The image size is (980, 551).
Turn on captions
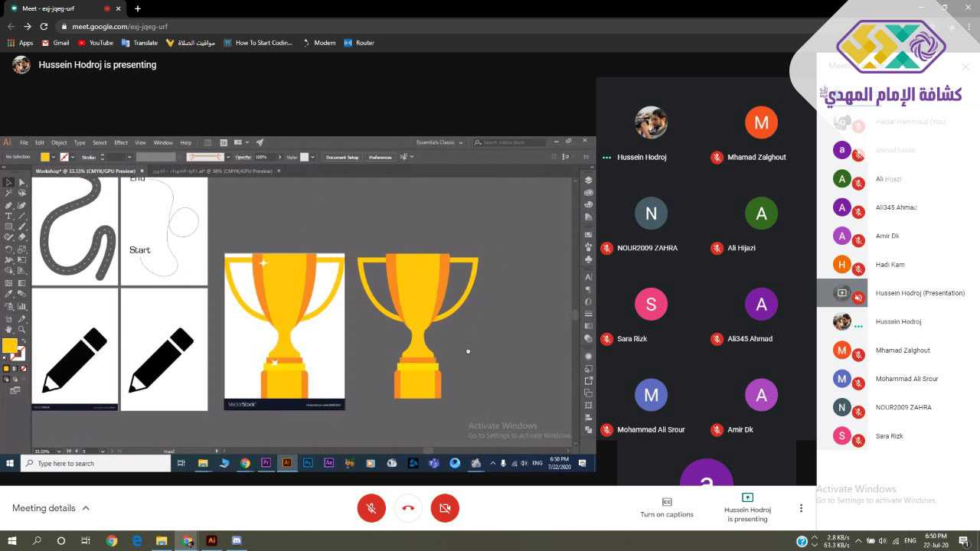(666, 507)
